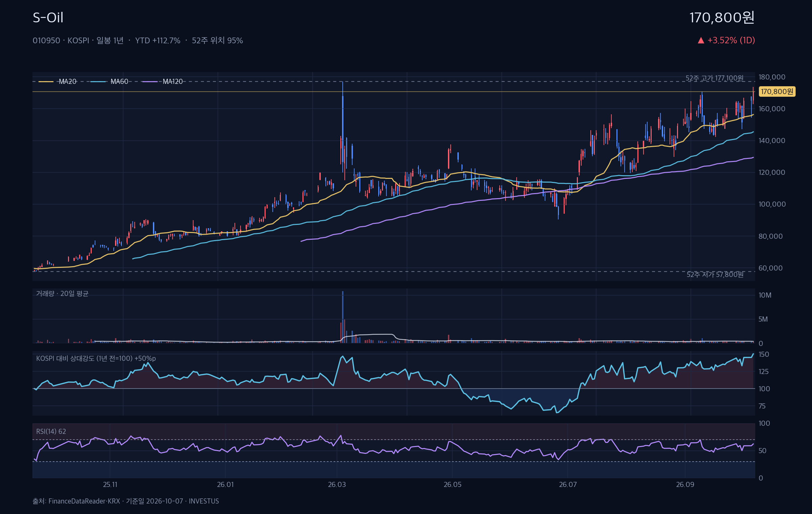Click the 120,000 price axis label
The width and height of the screenshot is (812, 514).
coord(772,172)
